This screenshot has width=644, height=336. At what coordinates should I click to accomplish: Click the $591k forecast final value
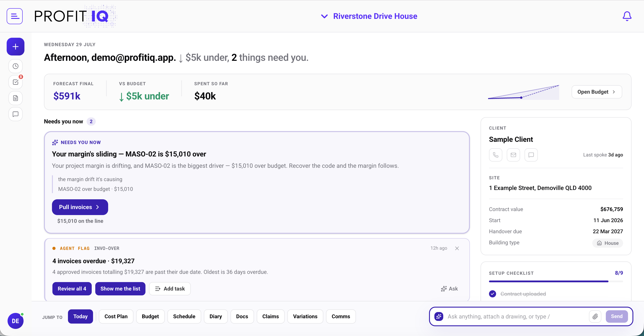[67, 96]
